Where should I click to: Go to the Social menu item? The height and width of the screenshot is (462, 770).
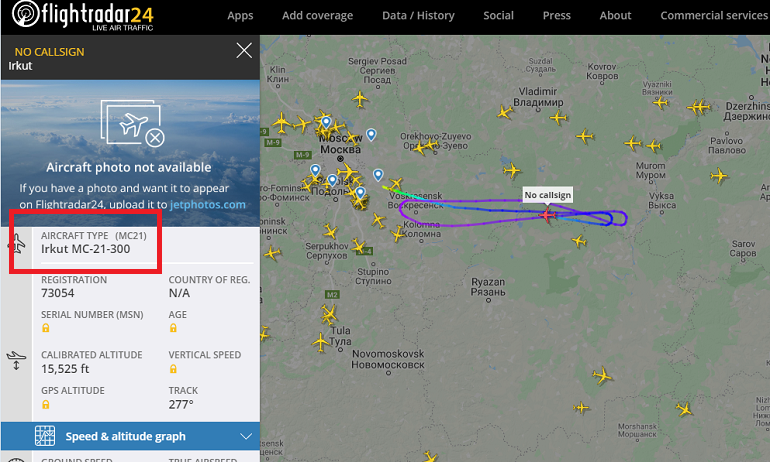(x=498, y=16)
